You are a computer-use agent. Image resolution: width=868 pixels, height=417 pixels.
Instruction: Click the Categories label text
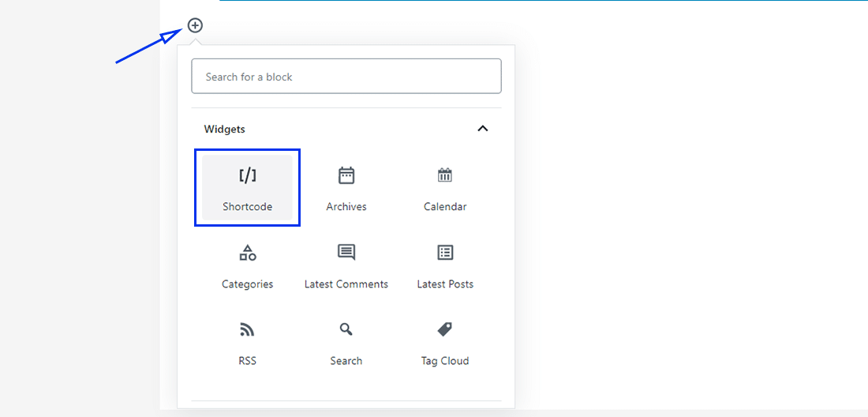[x=248, y=284]
